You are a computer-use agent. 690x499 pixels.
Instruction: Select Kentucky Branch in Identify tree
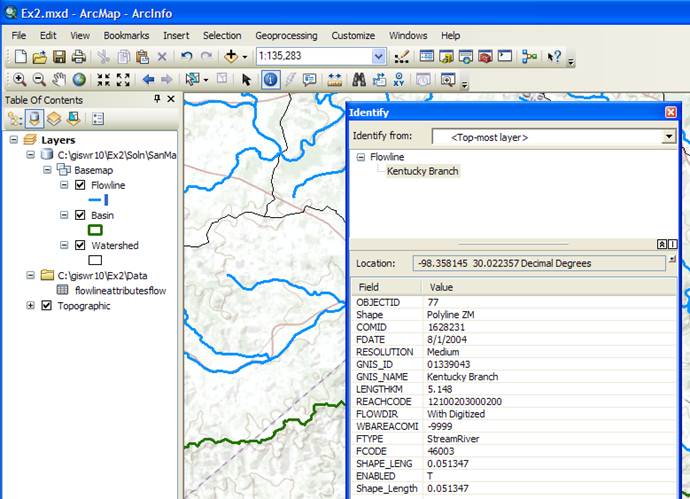point(422,171)
